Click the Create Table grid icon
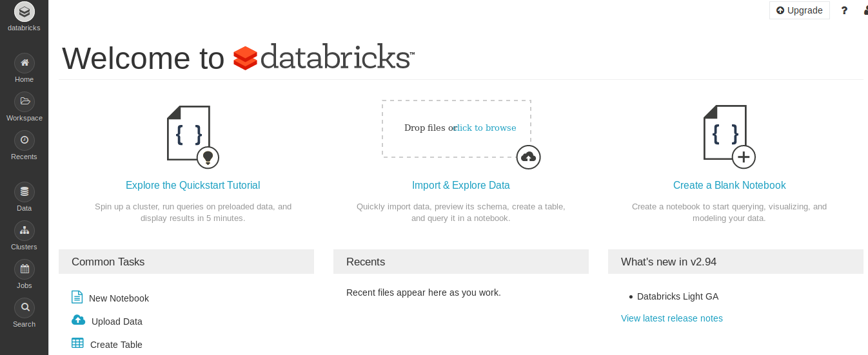 pos(77,343)
